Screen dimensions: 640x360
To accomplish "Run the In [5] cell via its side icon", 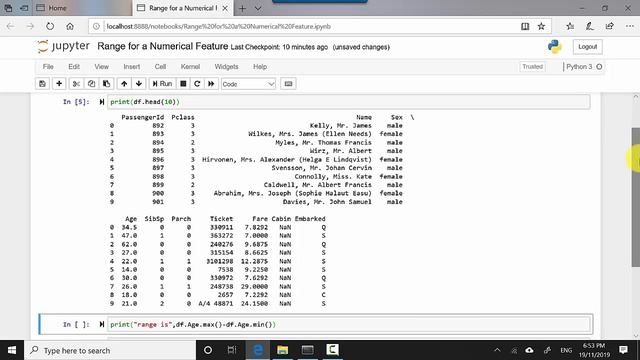I will (101, 102).
